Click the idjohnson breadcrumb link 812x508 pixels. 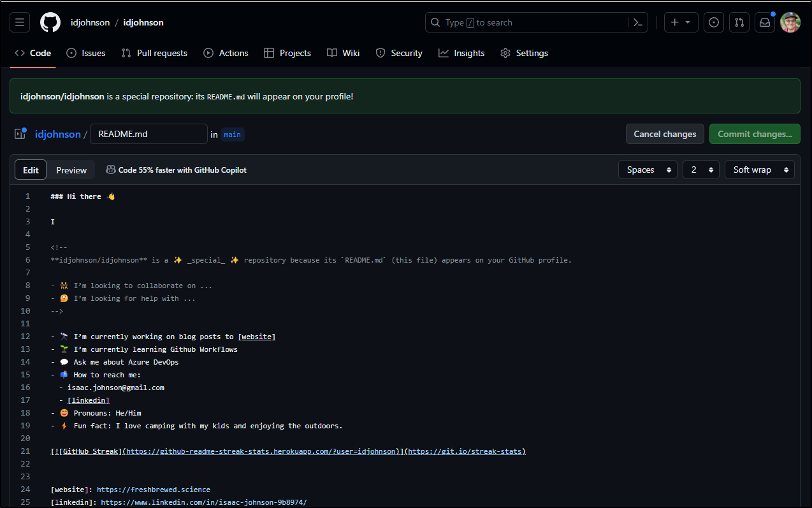coord(58,134)
